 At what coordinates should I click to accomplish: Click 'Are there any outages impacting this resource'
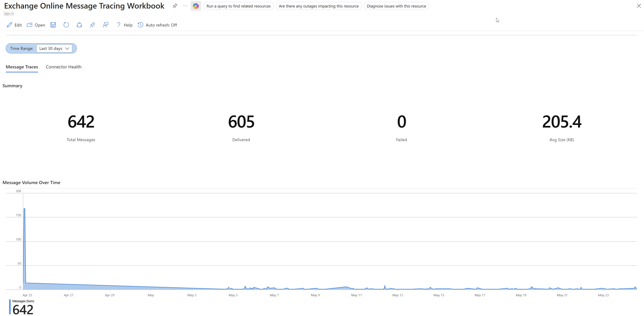[x=318, y=6]
